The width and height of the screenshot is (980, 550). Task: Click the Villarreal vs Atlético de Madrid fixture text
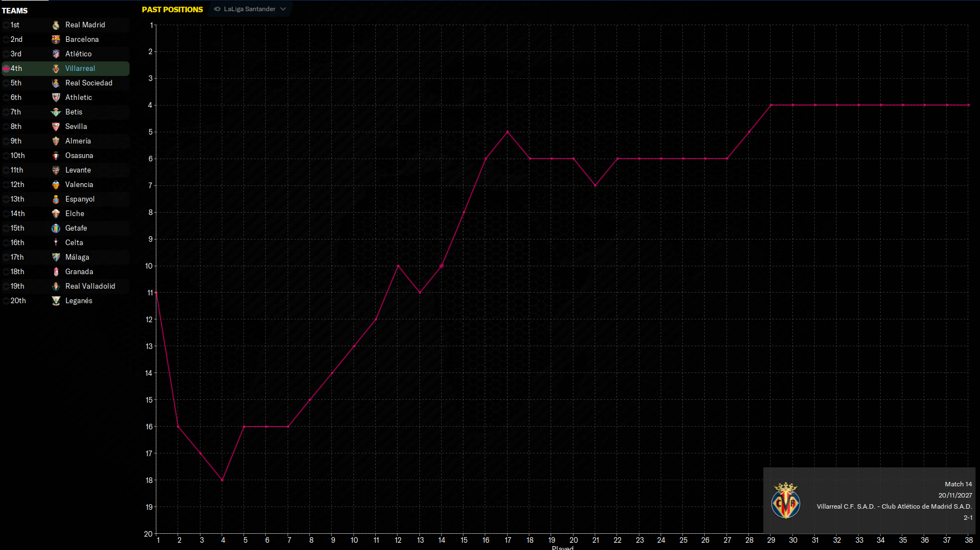894,506
